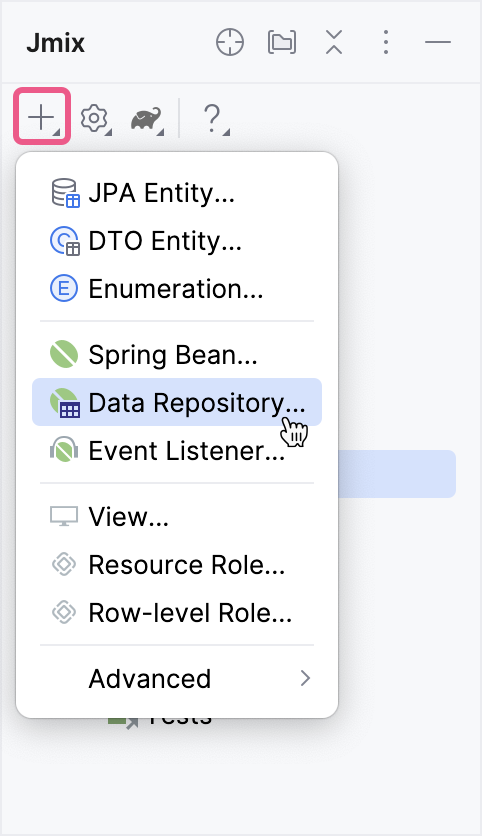The width and height of the screenshot is (482, 836).
Task: Click the Select Opened File crosshair icon
Action: pos(230,42)
